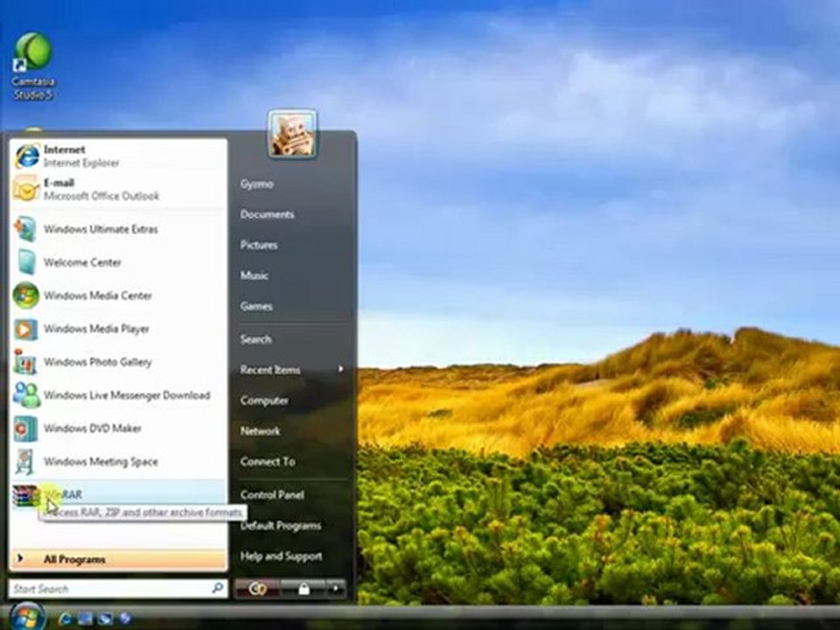The width and height of the screenshot is (840, 630).
Task: Click the Microsoft Office Outlook E-mail icon
Action: click(26, 189)
